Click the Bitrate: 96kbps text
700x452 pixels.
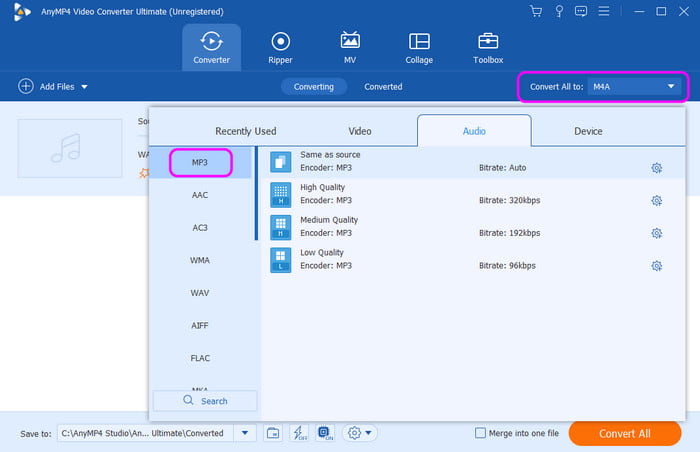click(x=507, y=265)
